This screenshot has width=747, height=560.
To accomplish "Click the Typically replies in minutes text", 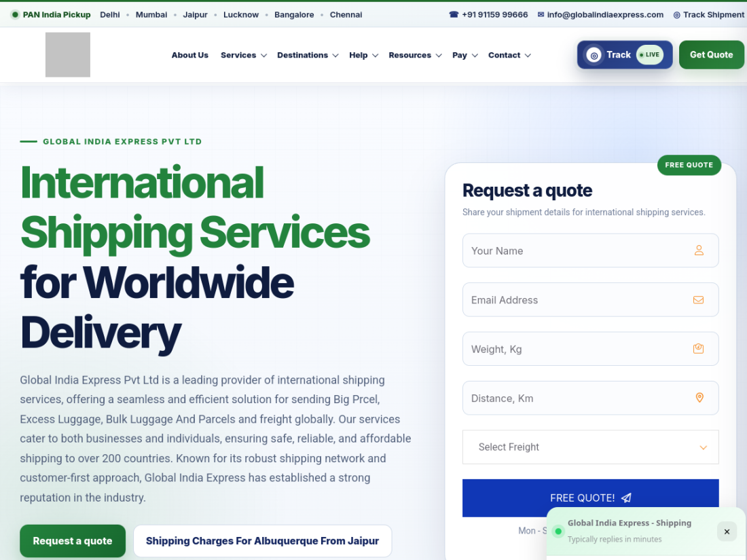I will 614,539.
